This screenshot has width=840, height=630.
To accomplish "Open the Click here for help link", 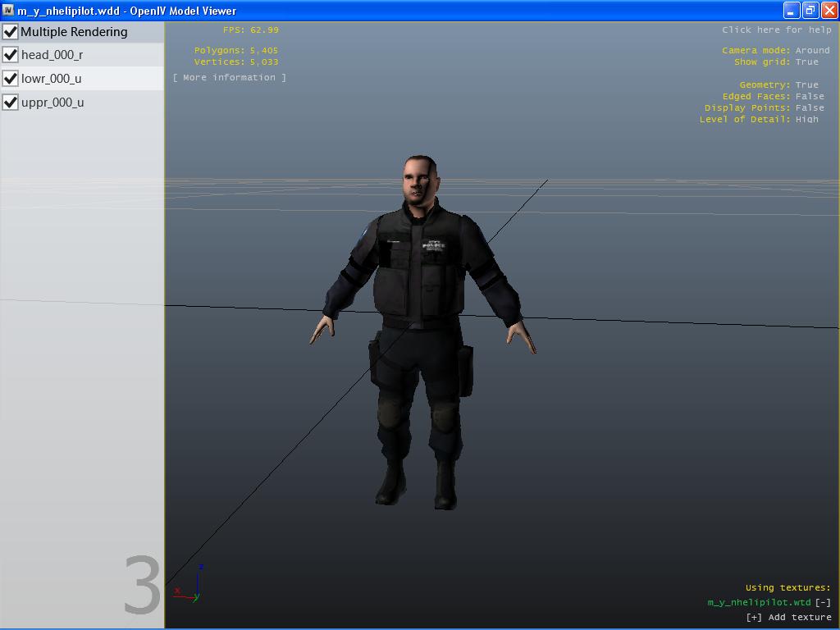I will 776,30.
